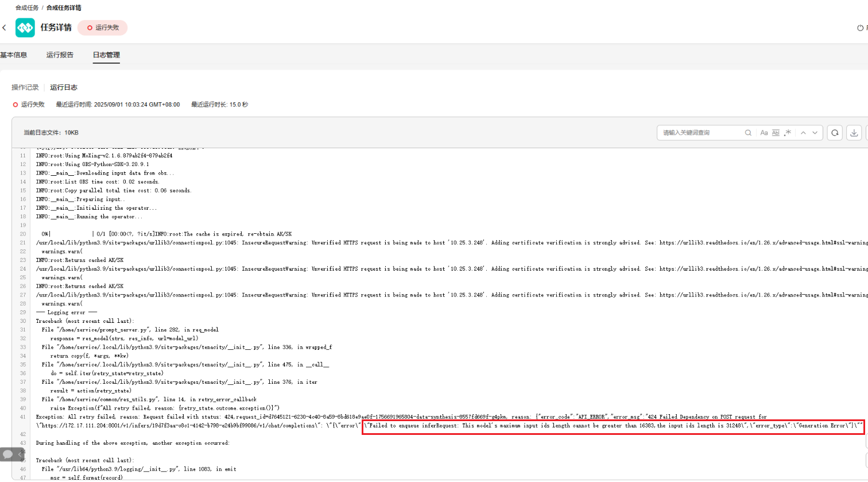
Task: Click log line 'List OBS time cost: 0.02 seconds'
Action: click(x=98, y=182)
